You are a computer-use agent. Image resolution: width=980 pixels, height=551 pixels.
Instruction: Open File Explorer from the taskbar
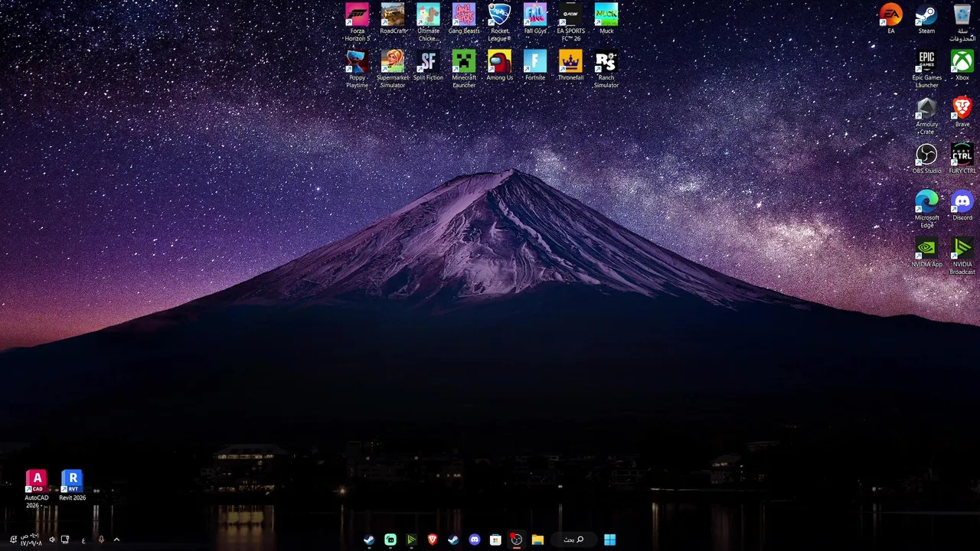click(x=537, y=540)
